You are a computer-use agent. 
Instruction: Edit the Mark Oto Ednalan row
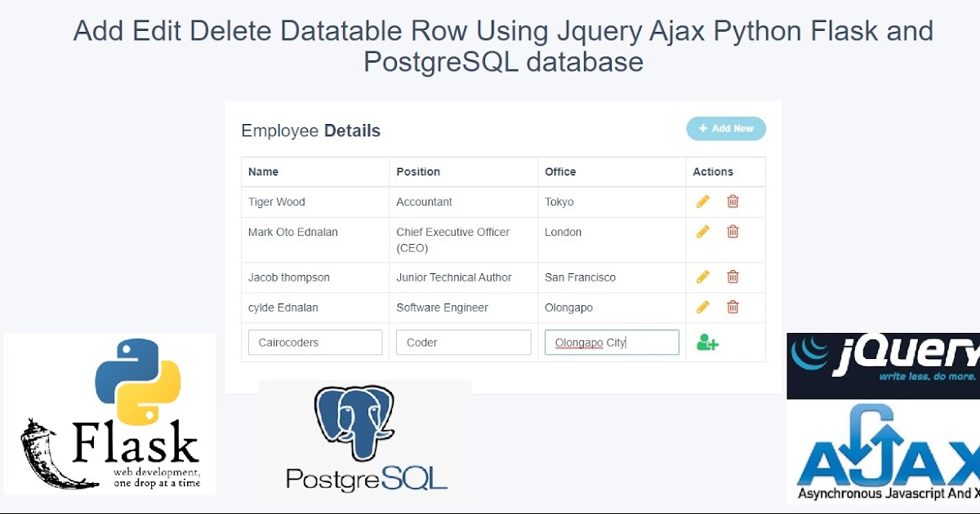(x=703, y=232)
